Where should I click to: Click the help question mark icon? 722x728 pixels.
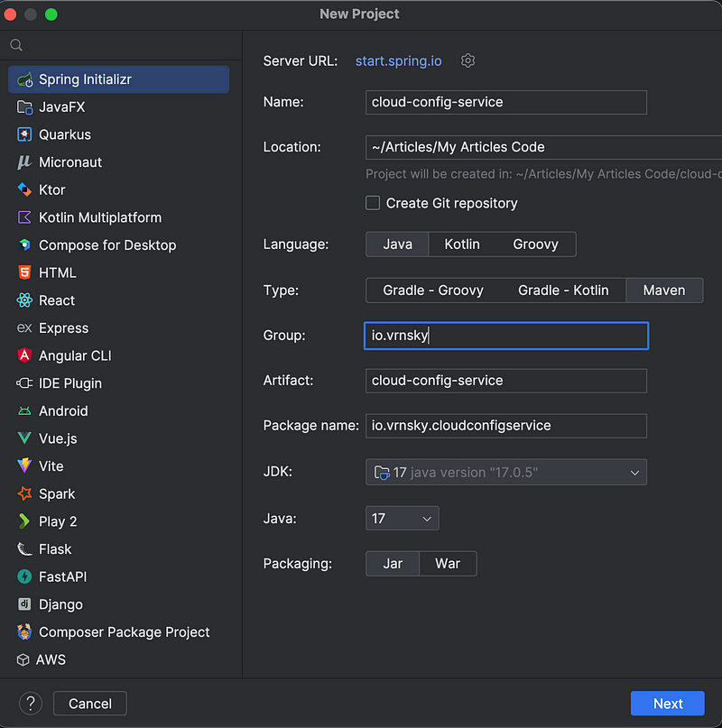(x=31, y=704)
